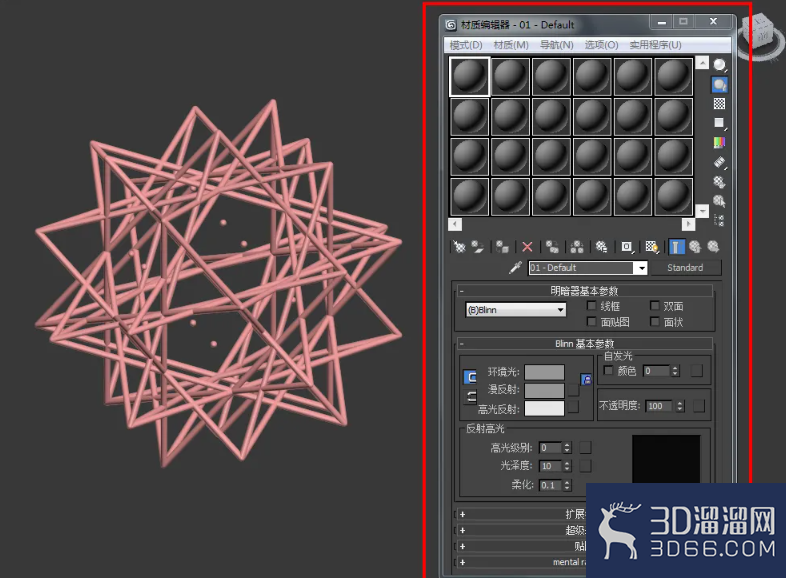
Task: Open the 导航(N) menu
Action: click(556, 45)
